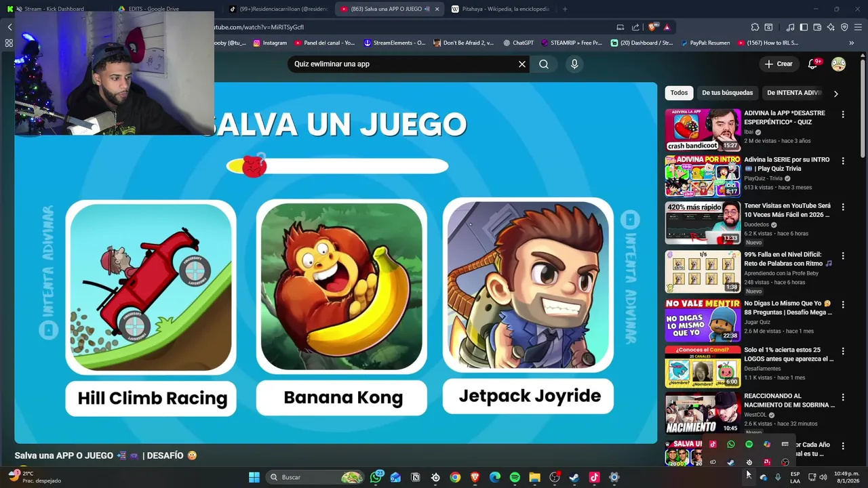
Task: Click the system tray microphone icon
Action: pos(778,477)
